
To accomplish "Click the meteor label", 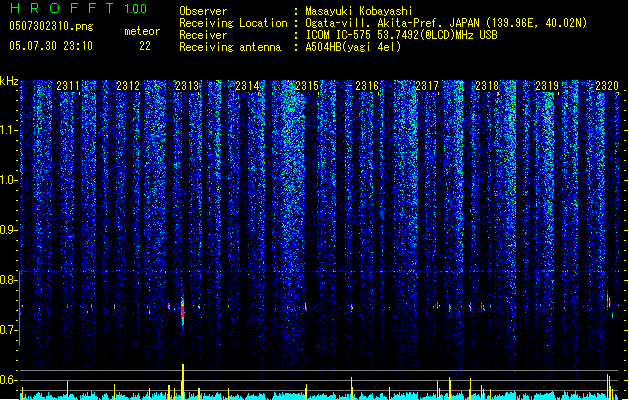I will pyautogui.click(x=142, y=31).
